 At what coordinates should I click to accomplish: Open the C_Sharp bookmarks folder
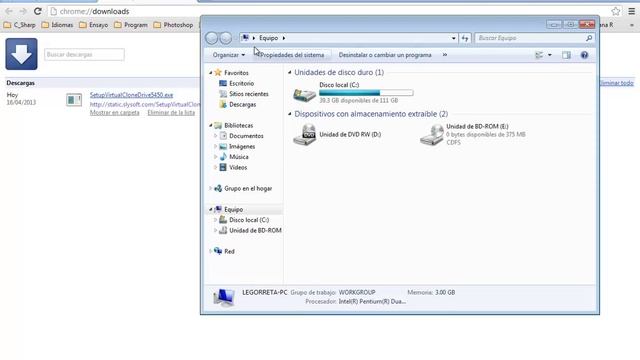coord(20,25)
